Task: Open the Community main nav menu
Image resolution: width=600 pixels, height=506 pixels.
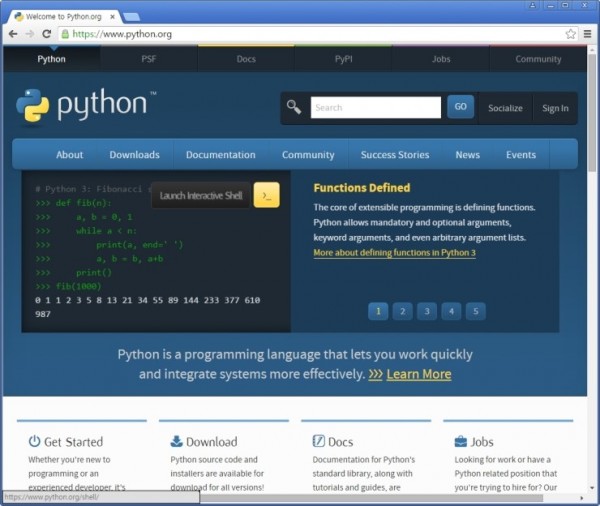Action: tap(308, 155)
